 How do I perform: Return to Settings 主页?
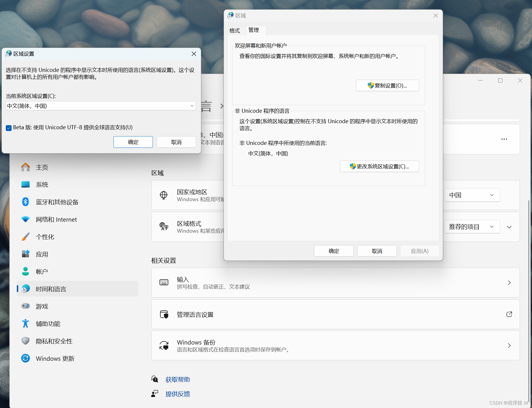41,167
